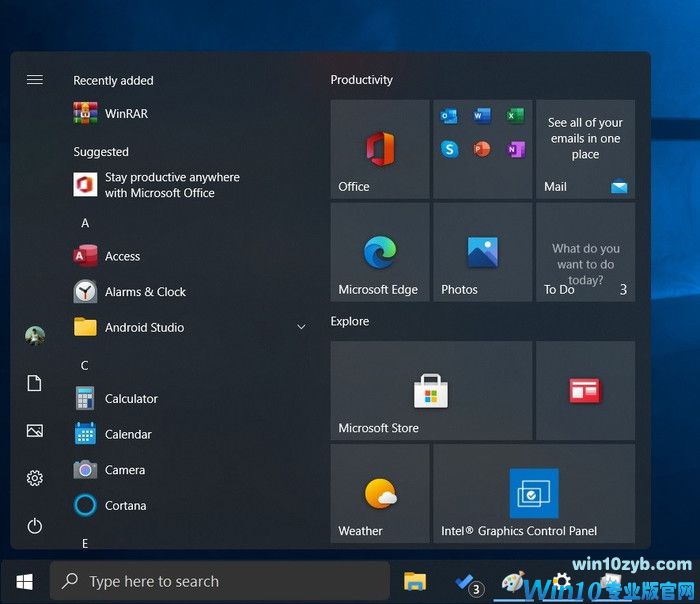Open the Microsoft Edge tile
Viewport: 700px width, 604px height.
380,252
